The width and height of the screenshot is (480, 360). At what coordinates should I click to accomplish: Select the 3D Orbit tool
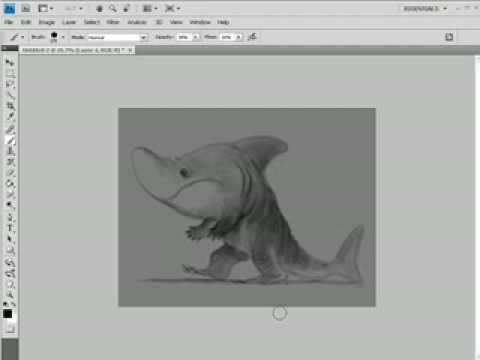[10, 274]
